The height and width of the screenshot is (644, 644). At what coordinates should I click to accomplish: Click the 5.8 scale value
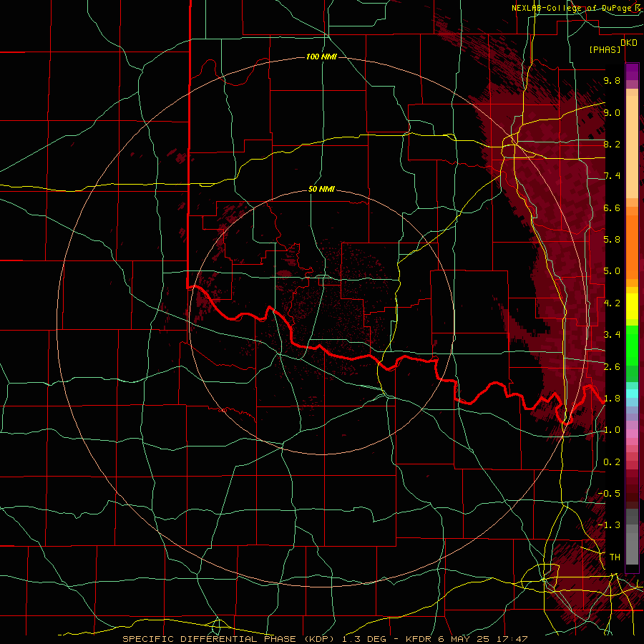612,240
